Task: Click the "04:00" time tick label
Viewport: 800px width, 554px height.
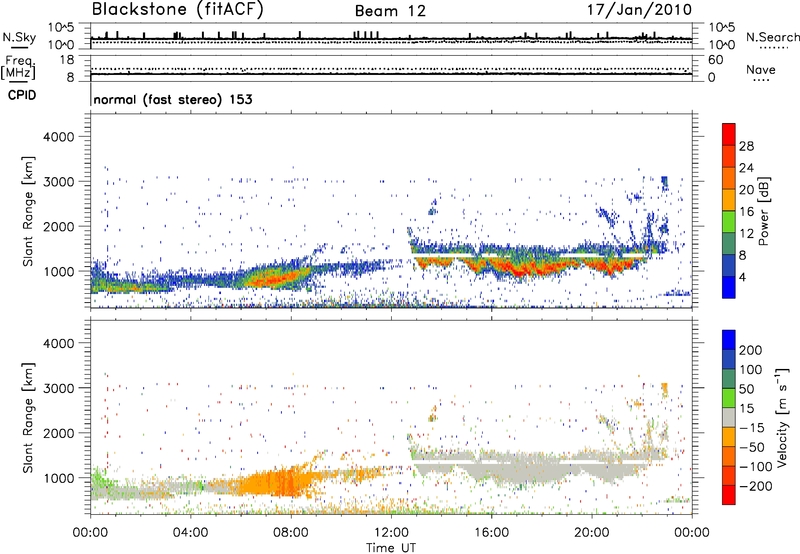Action: click(190, 533)
